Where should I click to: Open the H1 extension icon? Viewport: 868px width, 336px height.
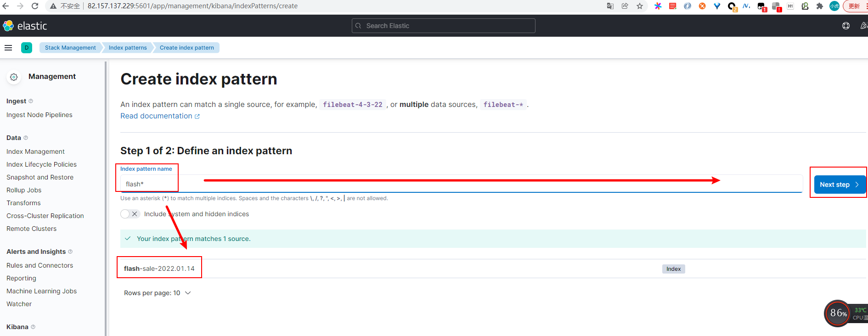tap(790, 6)
